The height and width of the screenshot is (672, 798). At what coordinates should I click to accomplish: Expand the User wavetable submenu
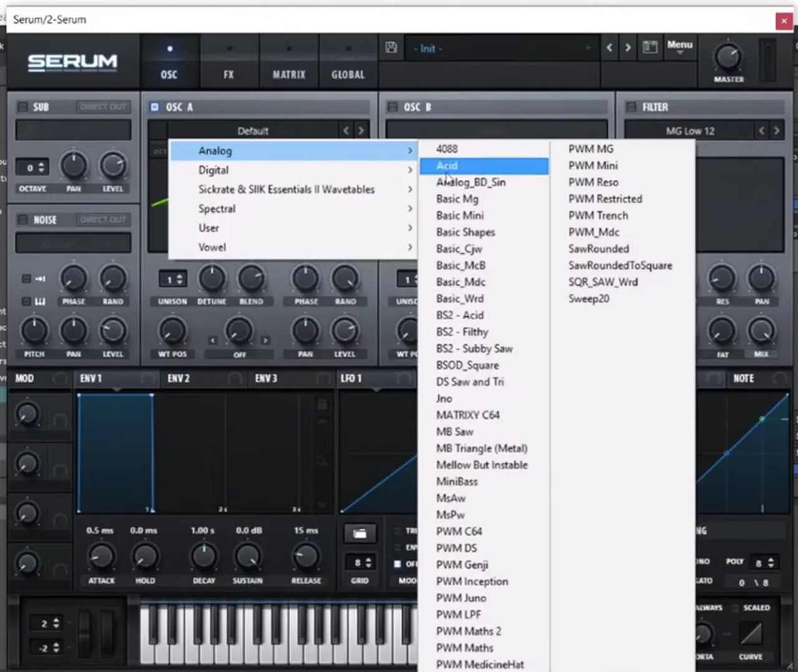[293, 228]
